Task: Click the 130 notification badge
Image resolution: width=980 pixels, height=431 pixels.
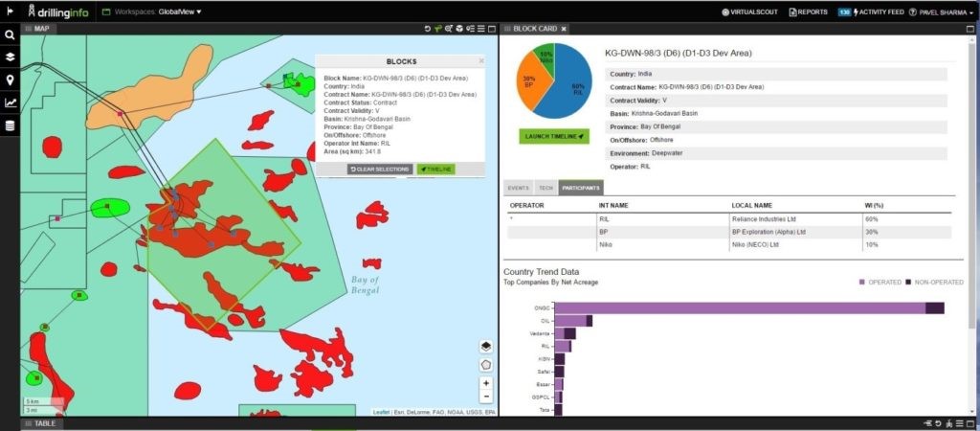Action: [844, 11]
